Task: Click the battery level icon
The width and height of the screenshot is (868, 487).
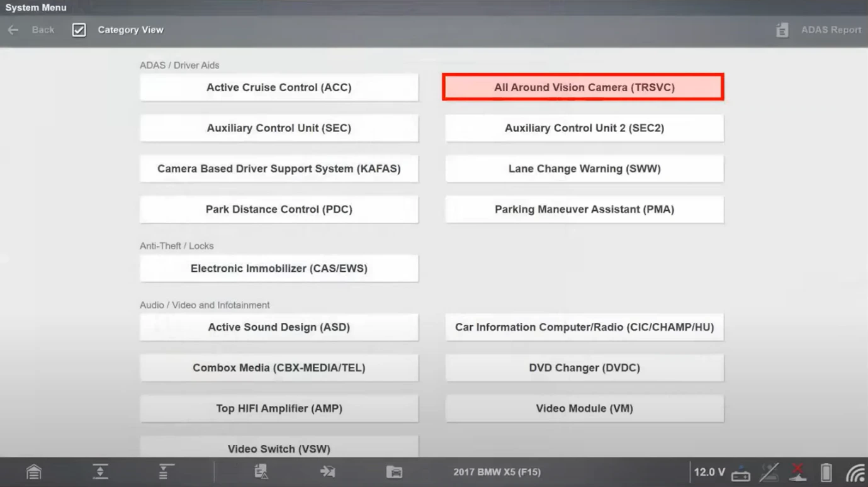Action: click(826, 472)
